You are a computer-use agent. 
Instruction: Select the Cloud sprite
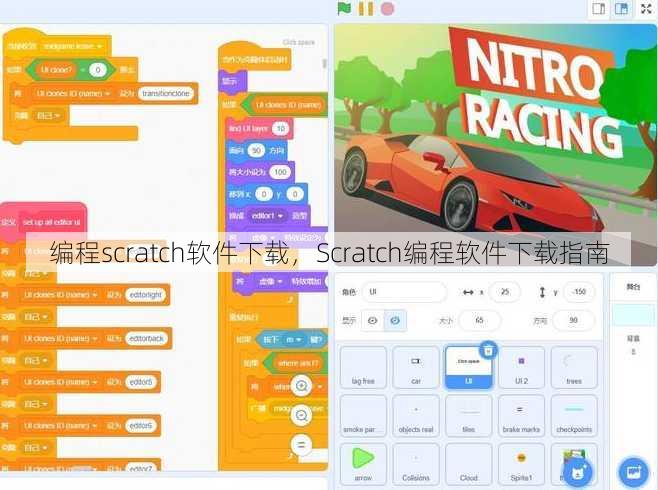coord(468,464)
